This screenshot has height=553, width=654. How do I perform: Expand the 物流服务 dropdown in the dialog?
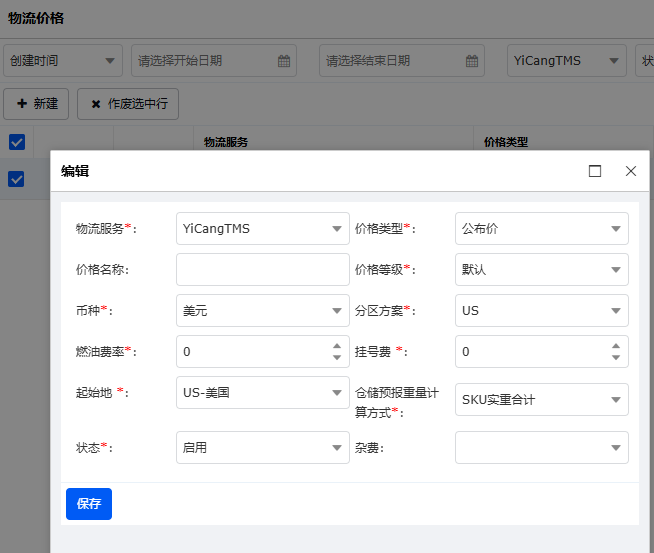(x=337, y=229)
